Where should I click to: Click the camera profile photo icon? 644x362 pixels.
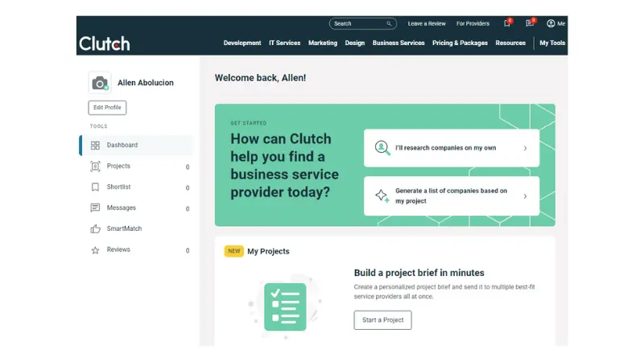click(x=100, y=83)
